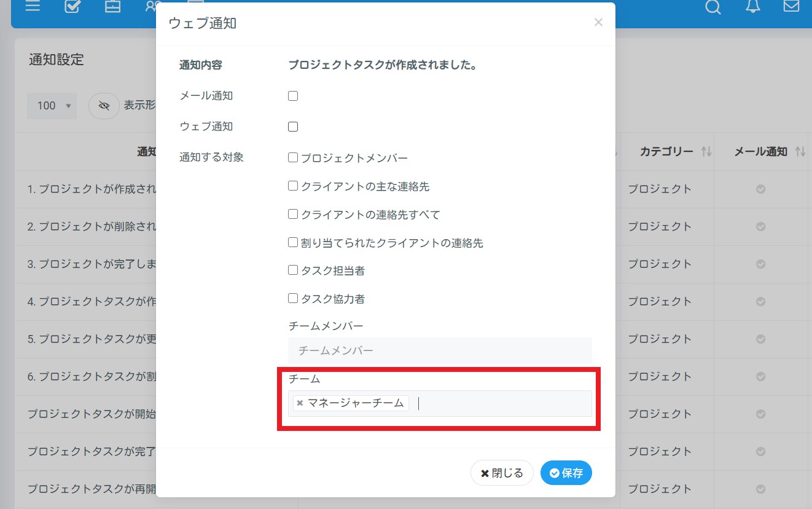This screenshot has width=812, height=509.
Task: Open the tasks checklist icon in top bar
Action: click(72, 6)
